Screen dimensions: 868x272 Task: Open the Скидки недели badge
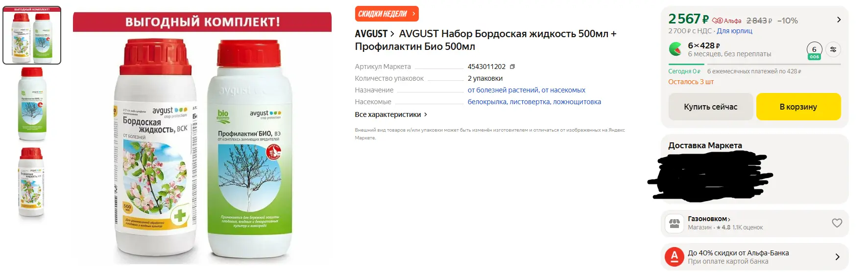(386, 14)
